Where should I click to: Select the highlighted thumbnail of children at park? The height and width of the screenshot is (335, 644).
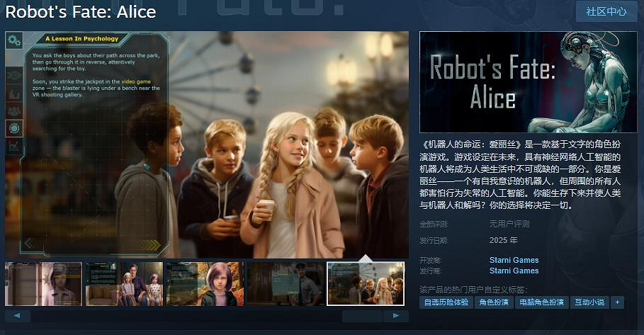click(366, 284)
